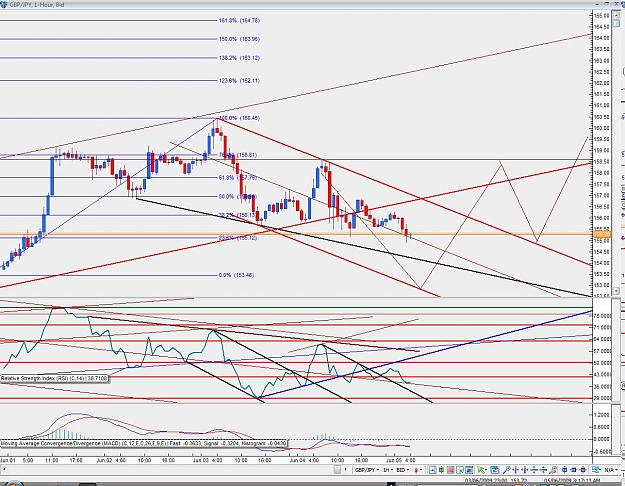The image size is (625, 486).
Task: Click the 03/06/2009 status bar reading
Action: pyautogui.click(x=496, y=481)
